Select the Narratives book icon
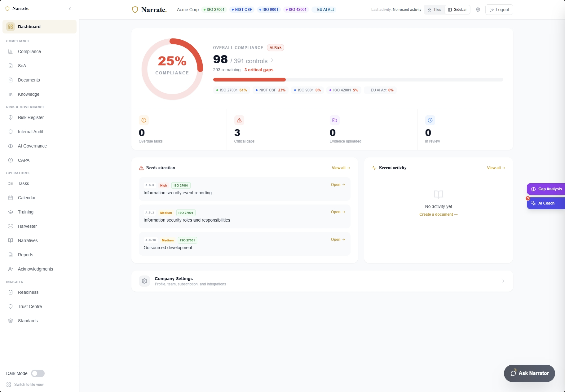The width and height of the screenshot is (565, 392). (10, 240)
